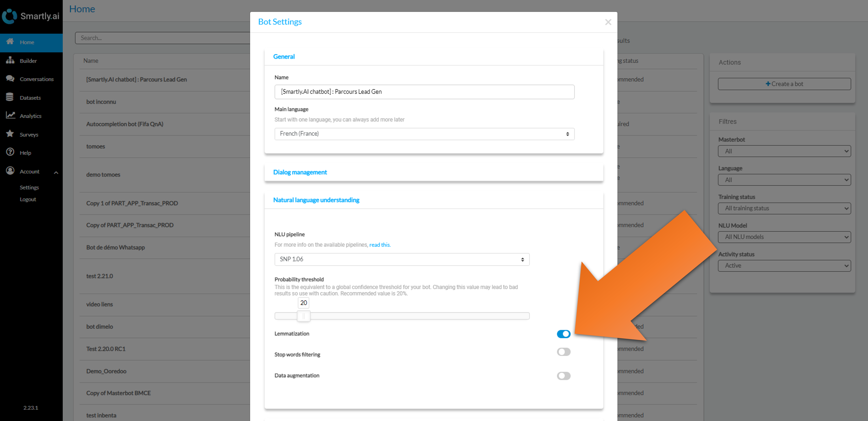
Task: Open Settings under Account menu
Action: pos(29,188)
